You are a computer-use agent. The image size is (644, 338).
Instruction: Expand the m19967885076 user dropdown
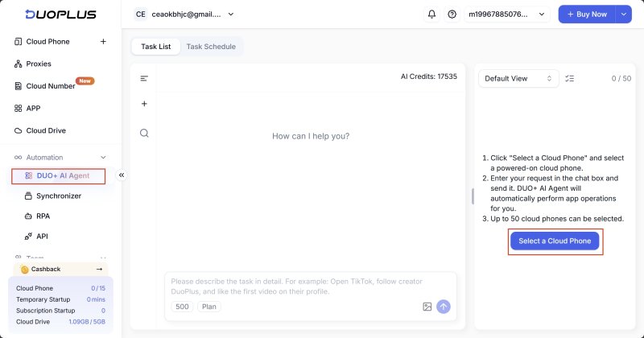[x=507, y=14]
